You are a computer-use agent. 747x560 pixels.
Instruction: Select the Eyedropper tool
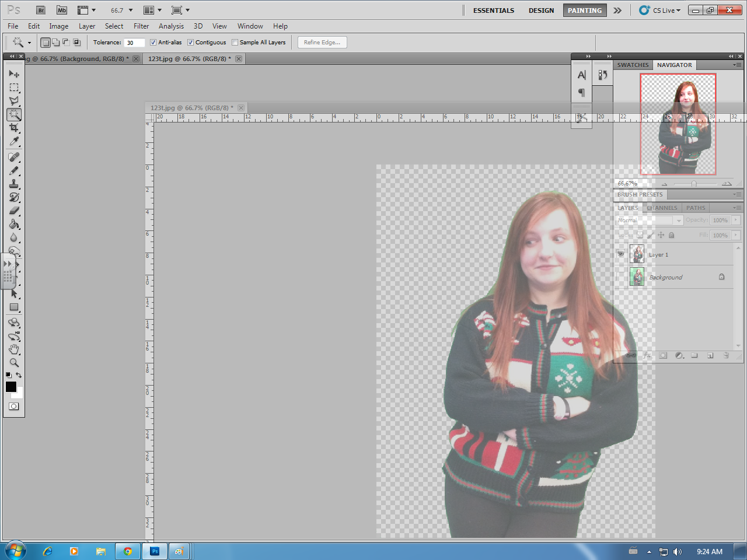click(x=14, y=142)
